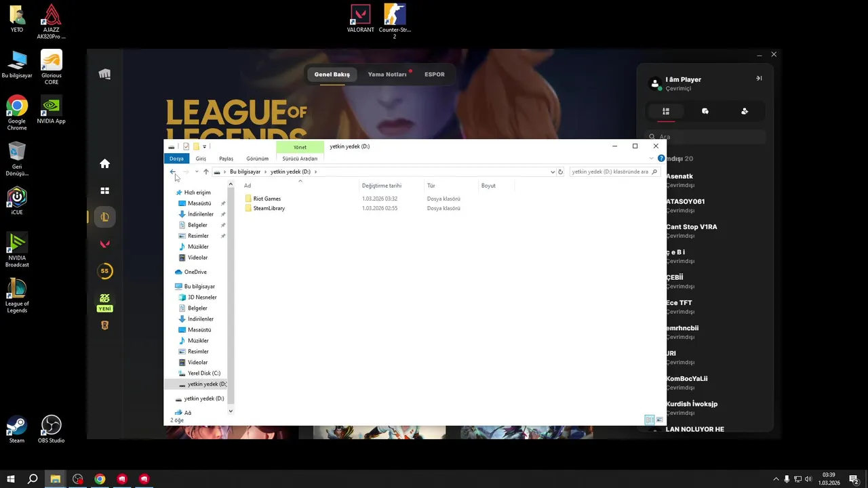Open Glorious CORE desktop icon
This screenshot has width=868, height=488.
point(52,68)
